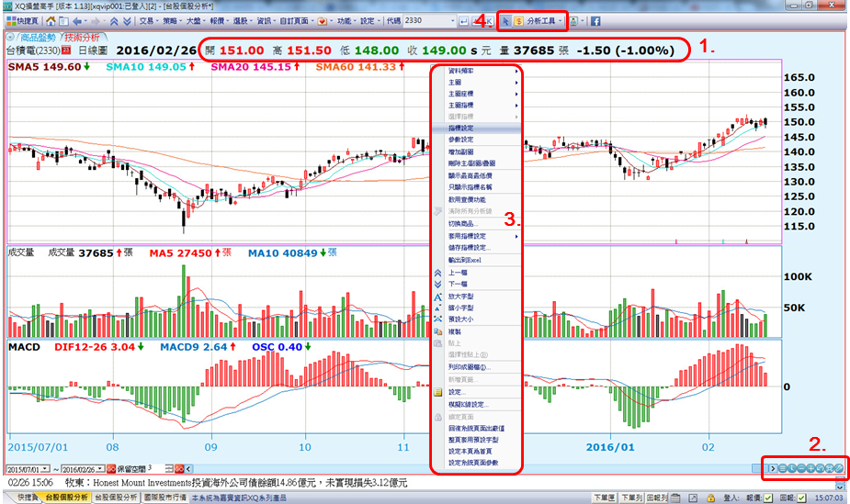Switch to the 商品盤勢 tab
Viewport: 850px width, 504px height.
[38, 38]
